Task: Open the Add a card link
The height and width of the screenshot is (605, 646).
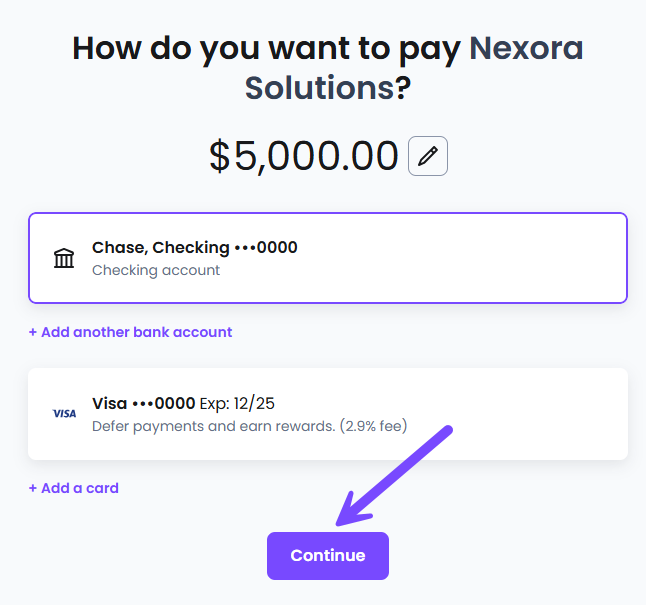Action: pyautogui.click(x=79, y=489)
